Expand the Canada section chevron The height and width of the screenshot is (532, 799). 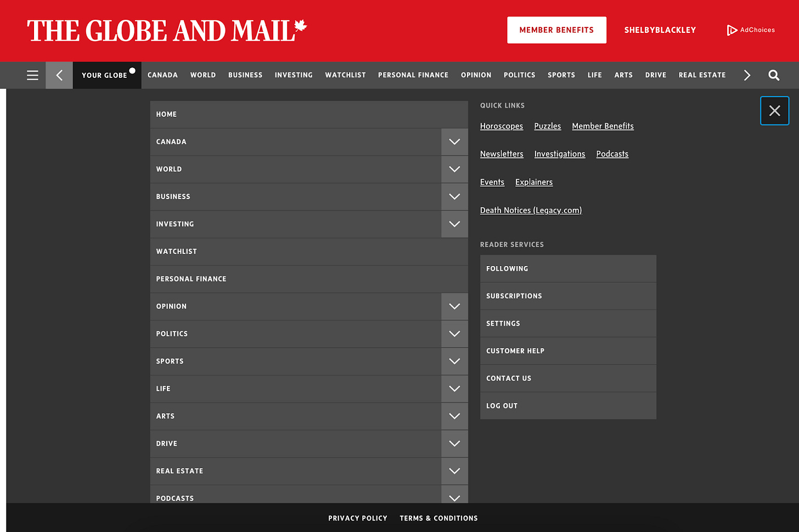click(x=454, y=142)
